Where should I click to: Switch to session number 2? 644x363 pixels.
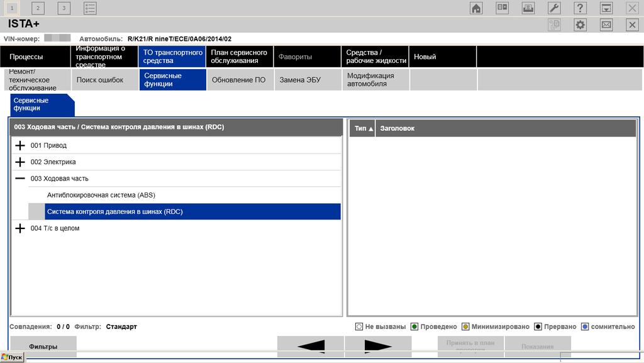point(38,8)
